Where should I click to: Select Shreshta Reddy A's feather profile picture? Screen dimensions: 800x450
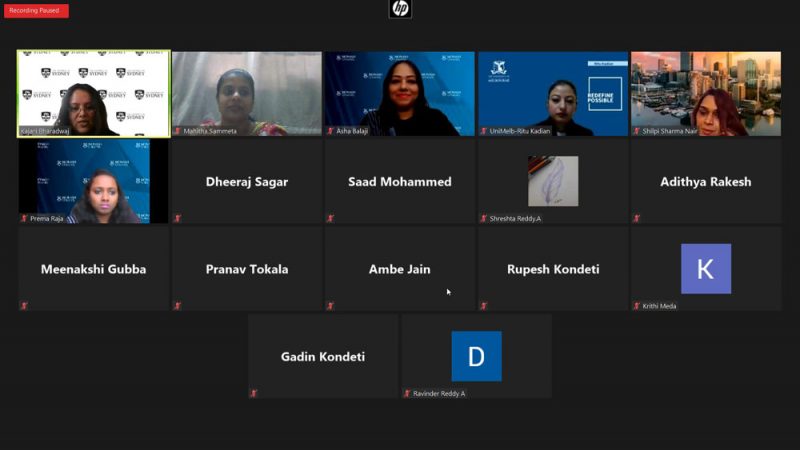[x=553, y=181]
